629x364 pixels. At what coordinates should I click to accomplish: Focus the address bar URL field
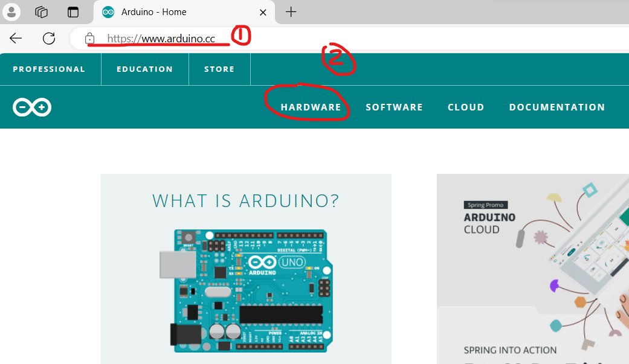point(349,39)
